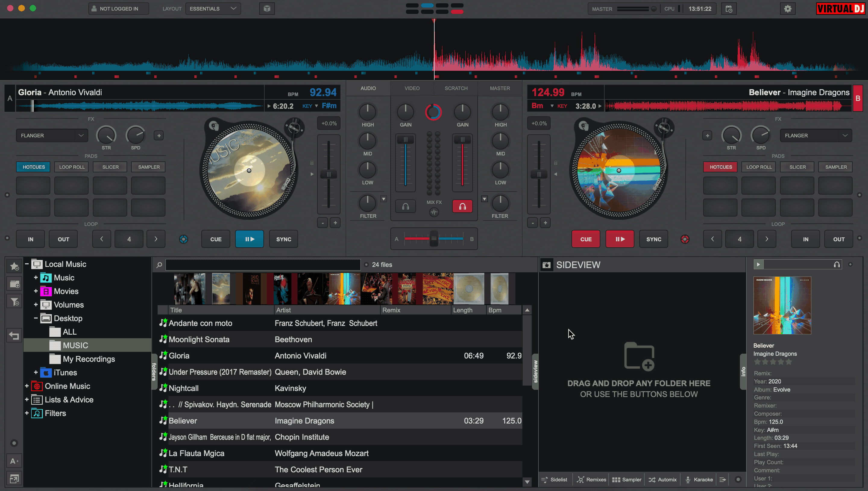Click deck A SLICER pads button
The width and height of the screenshot is (868, 491).
tap(110, 167)
